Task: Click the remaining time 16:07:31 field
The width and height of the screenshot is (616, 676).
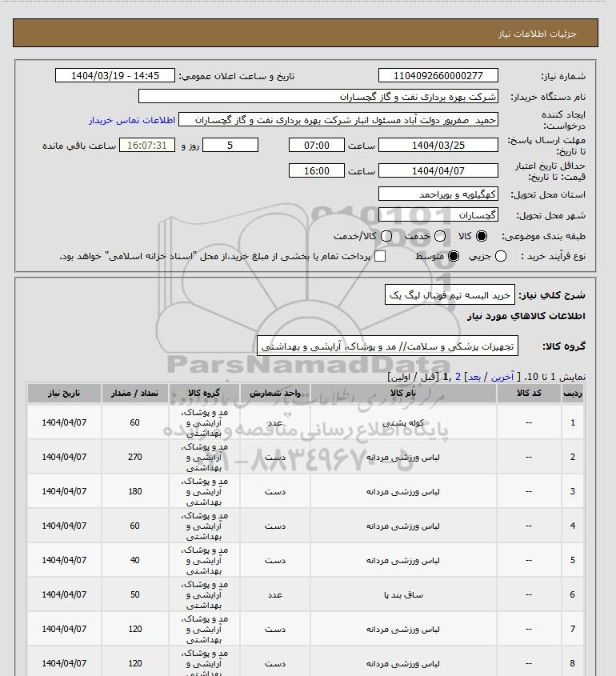Action: click(147, 145)
